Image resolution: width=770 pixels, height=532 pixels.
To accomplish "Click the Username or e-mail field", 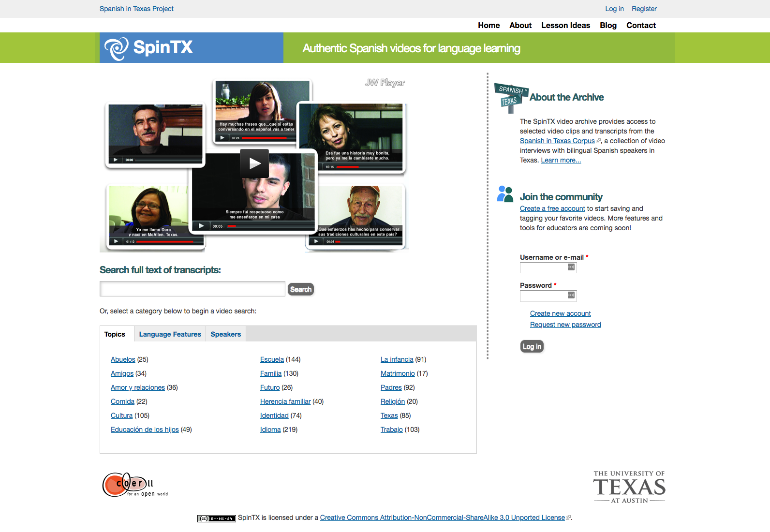I will [x=548, y=267].
